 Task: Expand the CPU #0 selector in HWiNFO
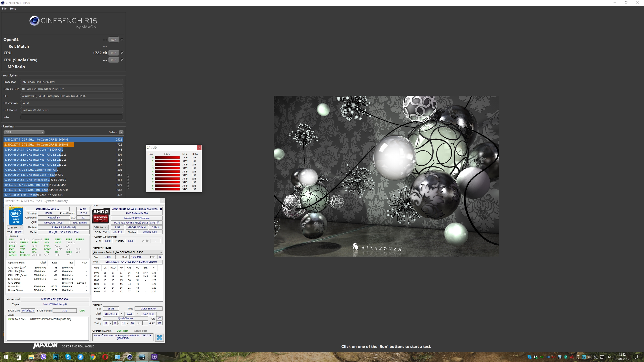[15, 228]
